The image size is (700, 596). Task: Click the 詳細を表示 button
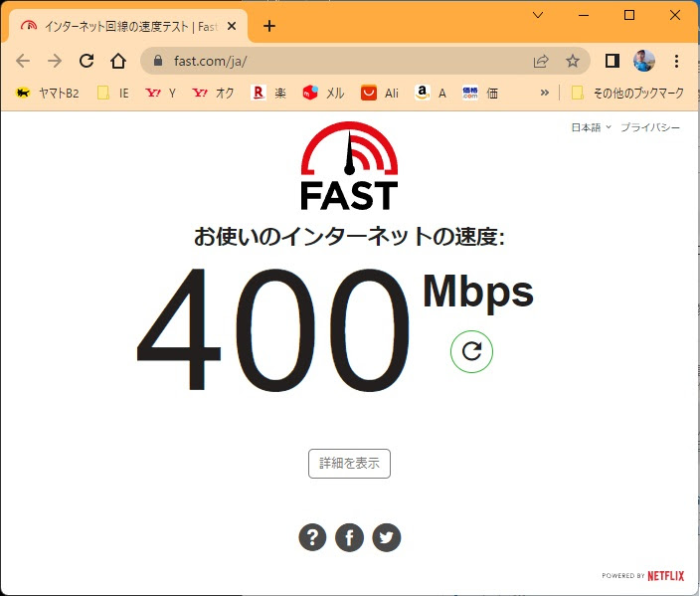click(x=350, y=464)
